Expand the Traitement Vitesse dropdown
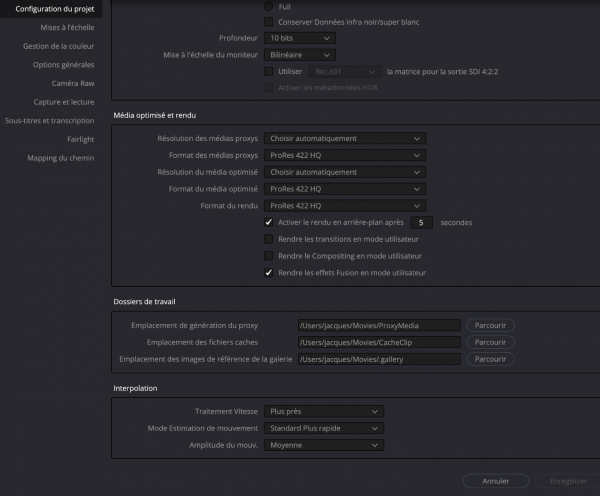The width and height of the screenshot is (600, 496). (x=324, y=411)
